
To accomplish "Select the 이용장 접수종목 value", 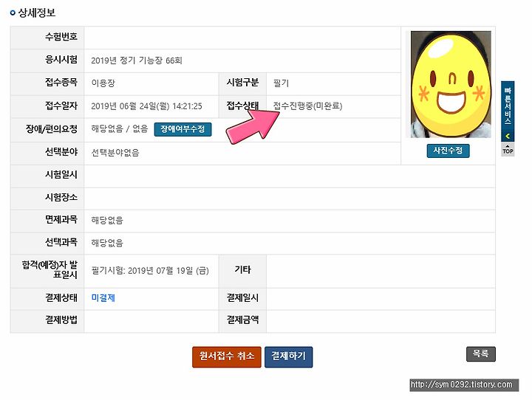I will (x=103, y=83).
